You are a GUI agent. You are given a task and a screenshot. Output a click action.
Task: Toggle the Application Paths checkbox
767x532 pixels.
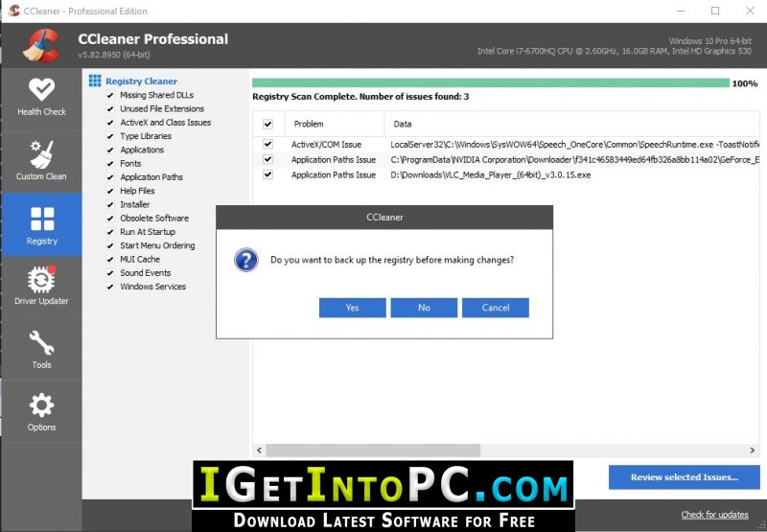tap(110, 177)
